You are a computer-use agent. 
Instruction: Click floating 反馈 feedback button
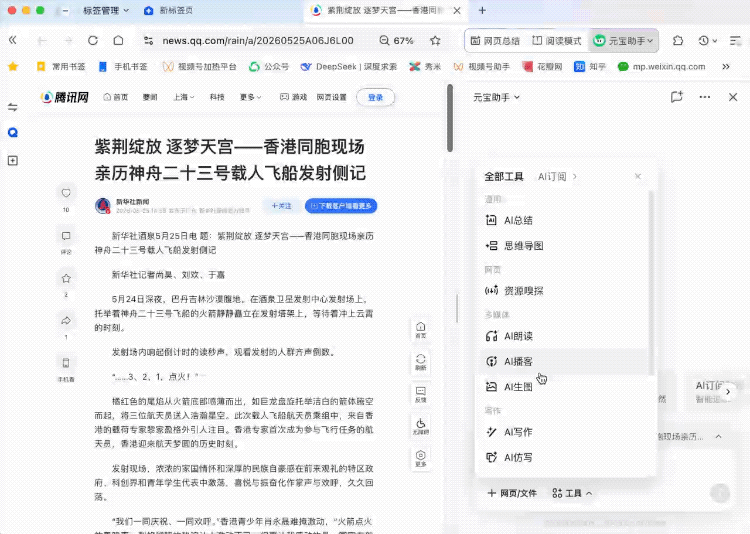tap(420, 394)
